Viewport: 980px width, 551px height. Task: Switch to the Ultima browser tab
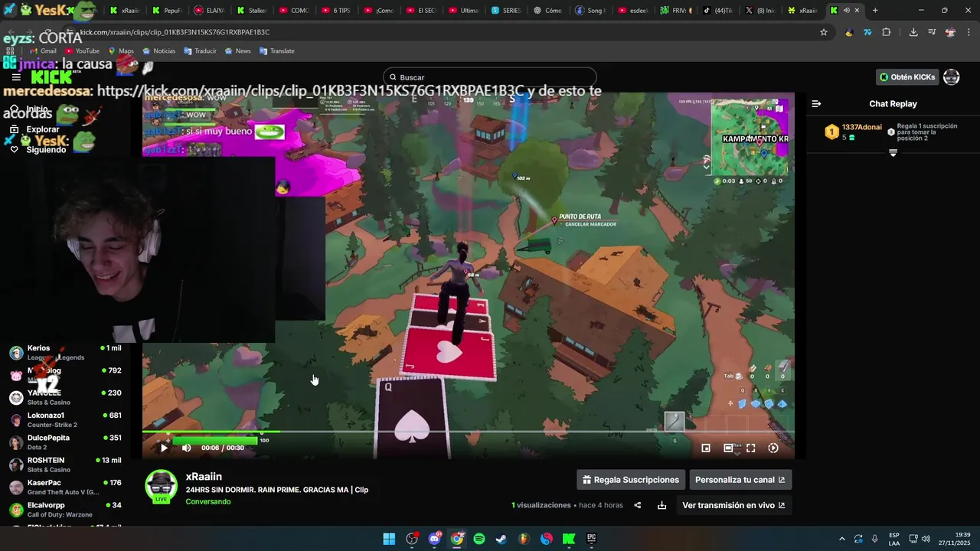[x=462, y=11]
